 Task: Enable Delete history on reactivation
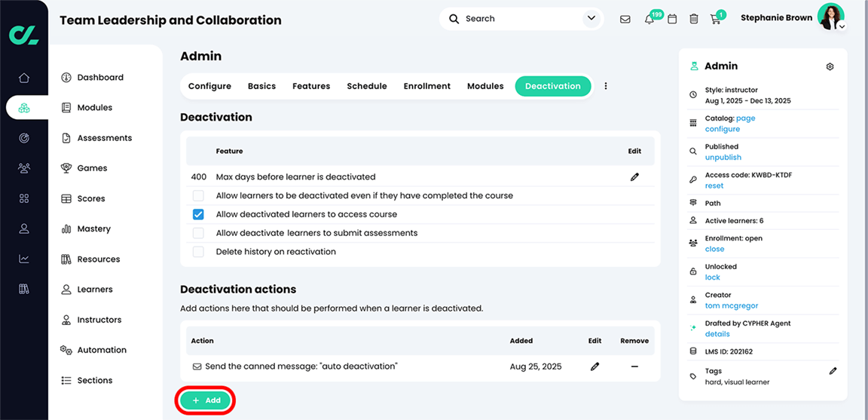point(198,252)
